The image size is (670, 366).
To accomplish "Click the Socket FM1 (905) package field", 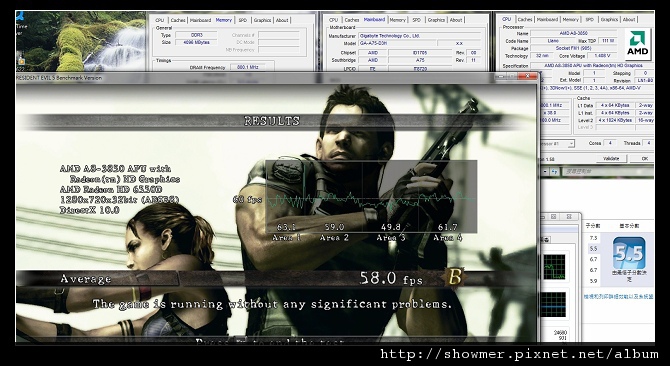I will tap(573, 48).
